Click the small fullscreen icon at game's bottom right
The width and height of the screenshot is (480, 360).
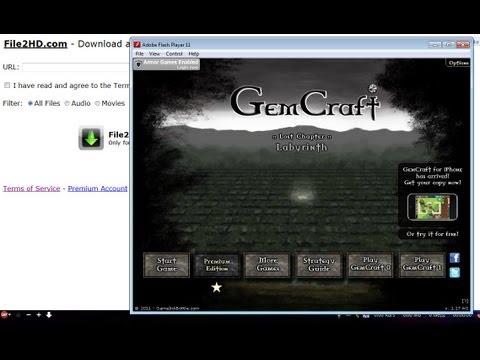click(x=465, y=301)
